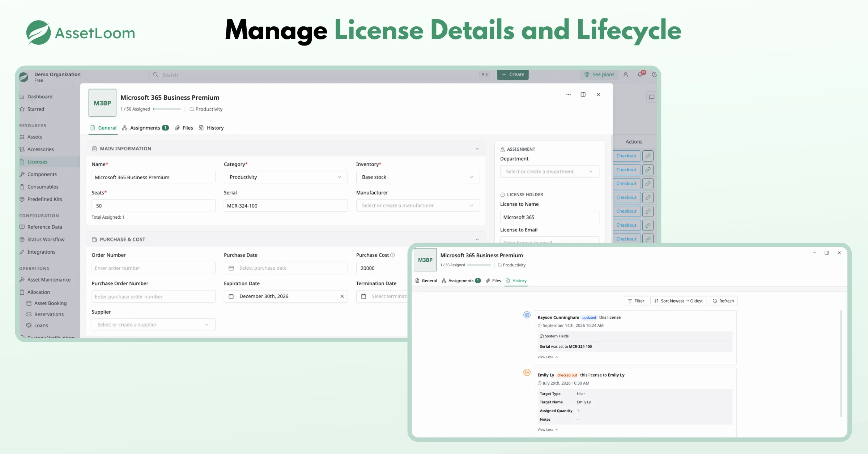The image size is (868, 454).
Task: Open the chat comment icon beside the license panel
Action: (651, 97)
